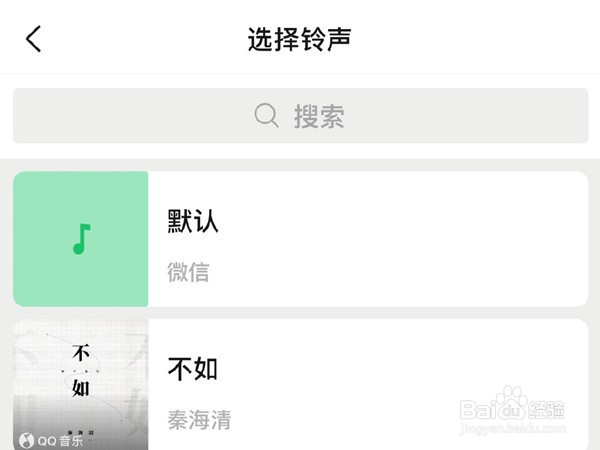The image size is (600, 450).
Task: Click the Baidu 经验 watermark logo
Action: (512, 406)
